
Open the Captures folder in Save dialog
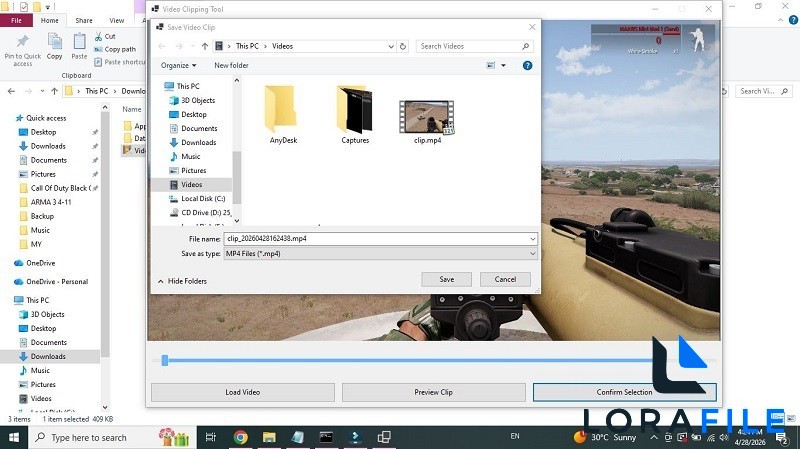(355, 115)
